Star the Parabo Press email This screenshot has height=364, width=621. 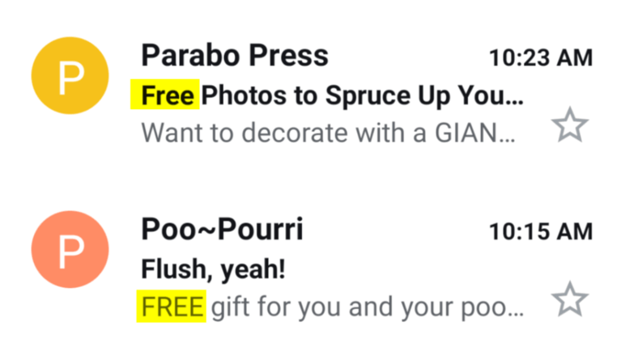point(569,127)
